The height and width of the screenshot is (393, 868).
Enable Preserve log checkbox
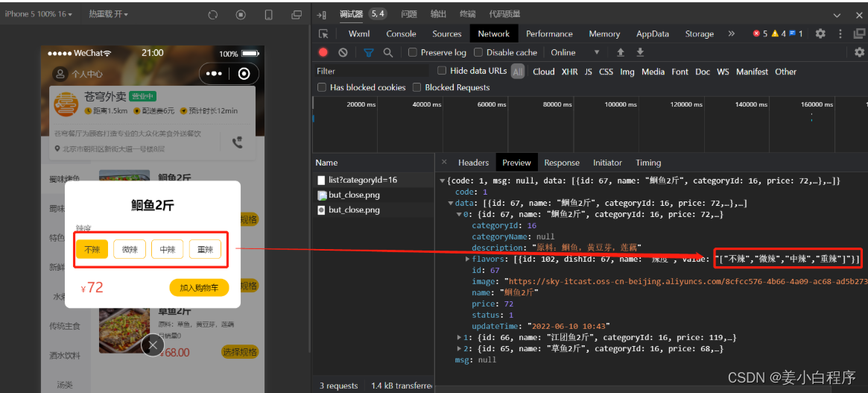tap(413, 52)
